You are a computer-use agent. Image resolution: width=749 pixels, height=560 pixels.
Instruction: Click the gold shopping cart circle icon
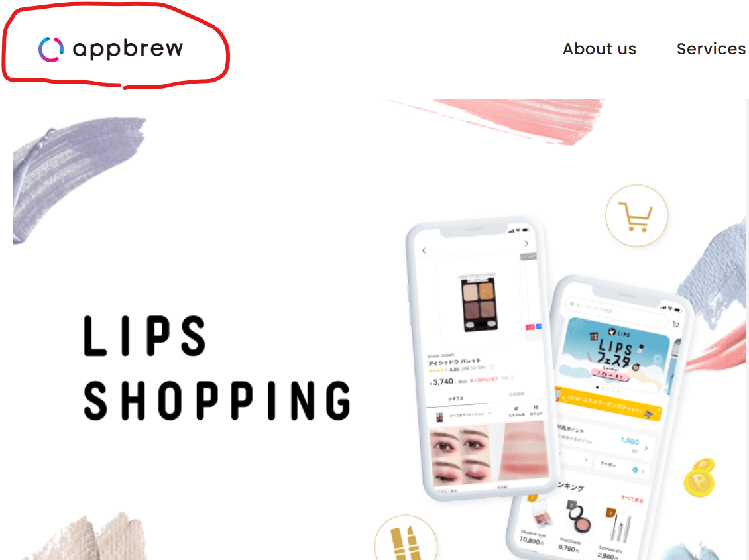point(636,216)
